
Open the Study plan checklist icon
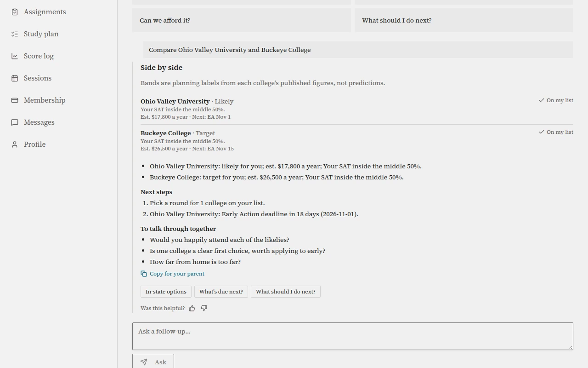click(x=15, y=34)
